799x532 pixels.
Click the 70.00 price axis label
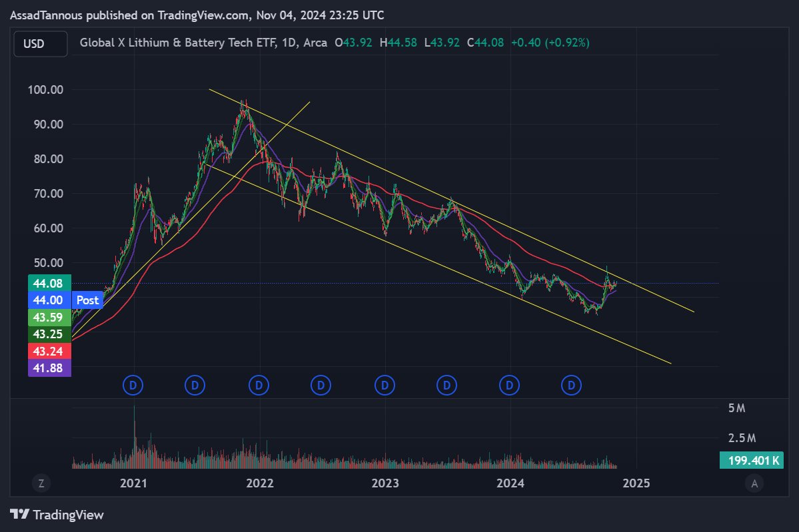pyautogui.click(x=49, y=194)
